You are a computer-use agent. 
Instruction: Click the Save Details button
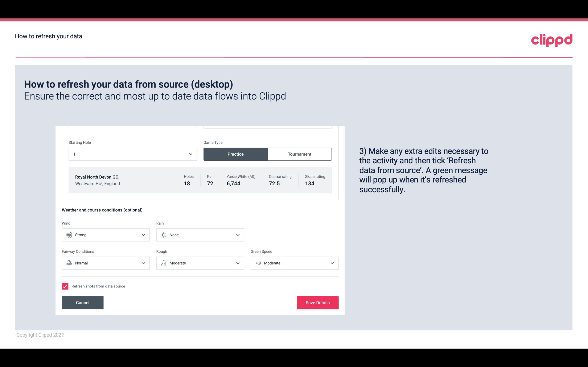(x=317, y=302)
